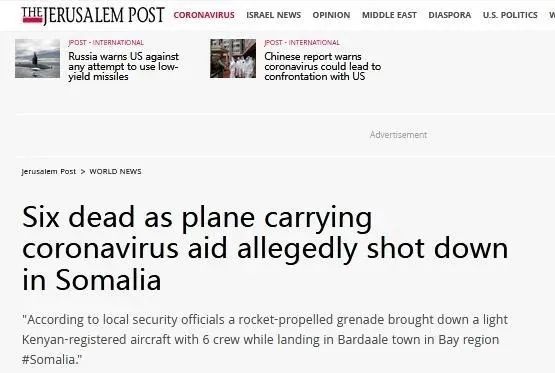This screenshot has height=373, width=555.
Task: Click the article subtitle quote text
Action: (x=265, y=339)
